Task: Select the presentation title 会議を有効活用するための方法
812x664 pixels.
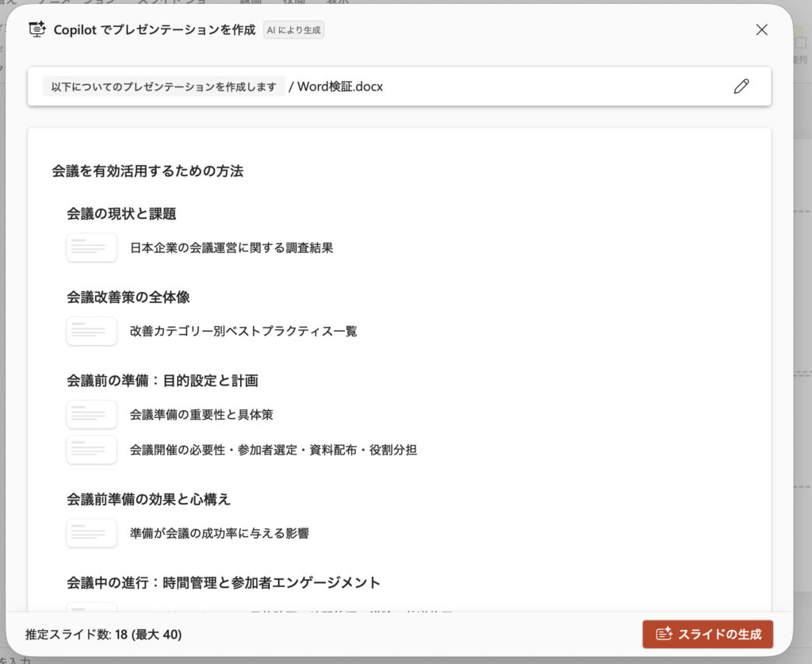Action: pos(147,171)
